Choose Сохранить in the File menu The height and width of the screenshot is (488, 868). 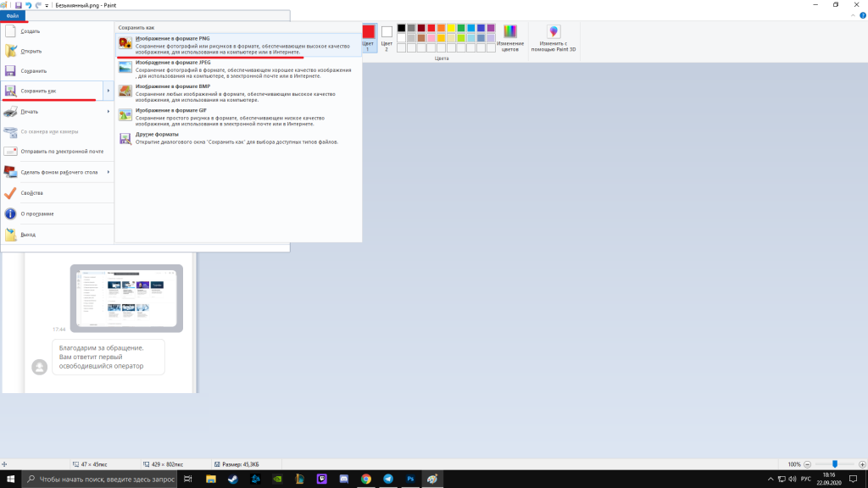pos(57,71)
